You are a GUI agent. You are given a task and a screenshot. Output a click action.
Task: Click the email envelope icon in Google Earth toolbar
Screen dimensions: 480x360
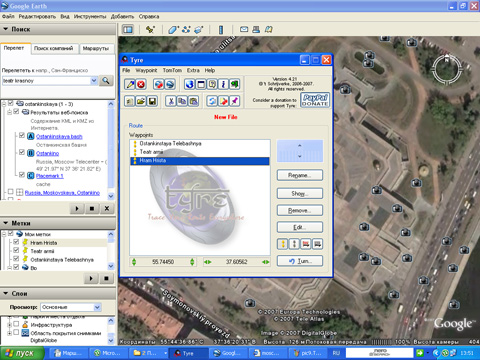point(244,29)
